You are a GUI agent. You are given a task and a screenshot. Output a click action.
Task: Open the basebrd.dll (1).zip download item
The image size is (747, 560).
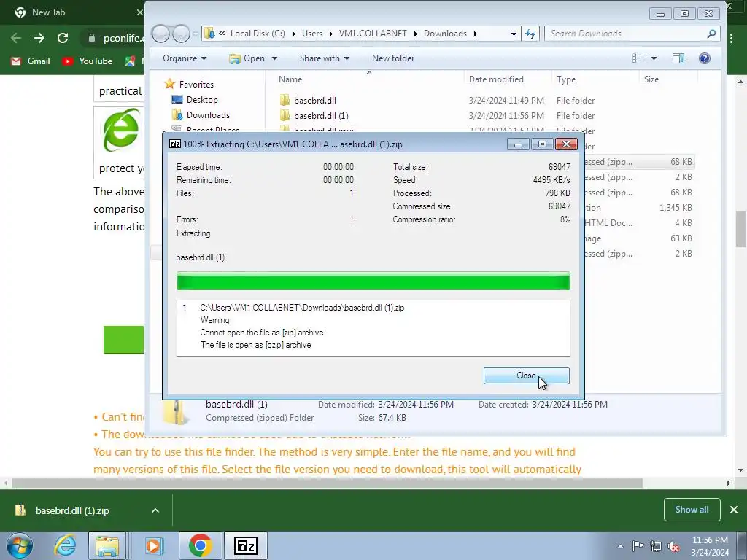(x=72, y=510)
